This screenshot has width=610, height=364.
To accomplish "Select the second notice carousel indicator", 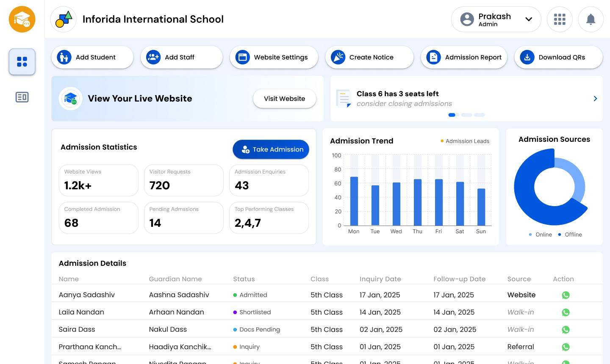I will pyautogui.click(x=466, y=115).
